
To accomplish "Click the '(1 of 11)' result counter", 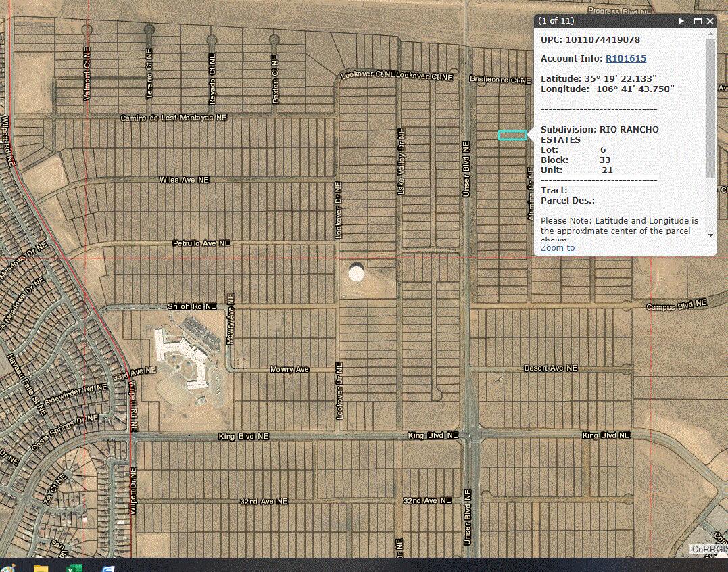I will 556,21.
